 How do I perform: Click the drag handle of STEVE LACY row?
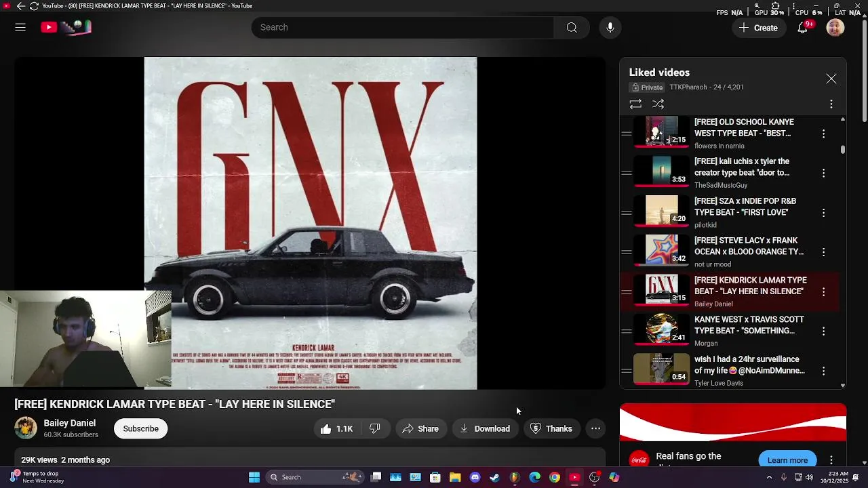point(627,252)
